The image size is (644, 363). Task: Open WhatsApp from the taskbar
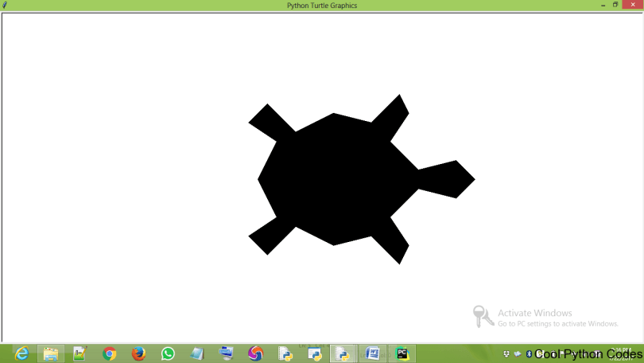(168, 353)
